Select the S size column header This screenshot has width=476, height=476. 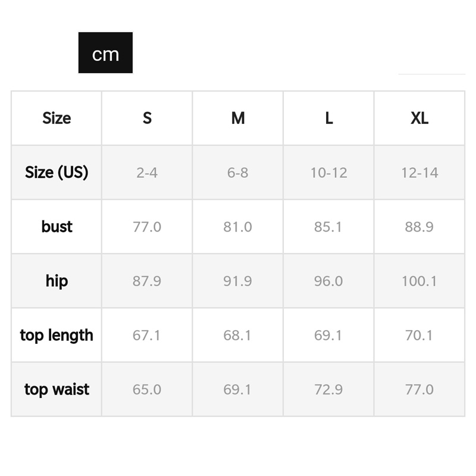147,118
